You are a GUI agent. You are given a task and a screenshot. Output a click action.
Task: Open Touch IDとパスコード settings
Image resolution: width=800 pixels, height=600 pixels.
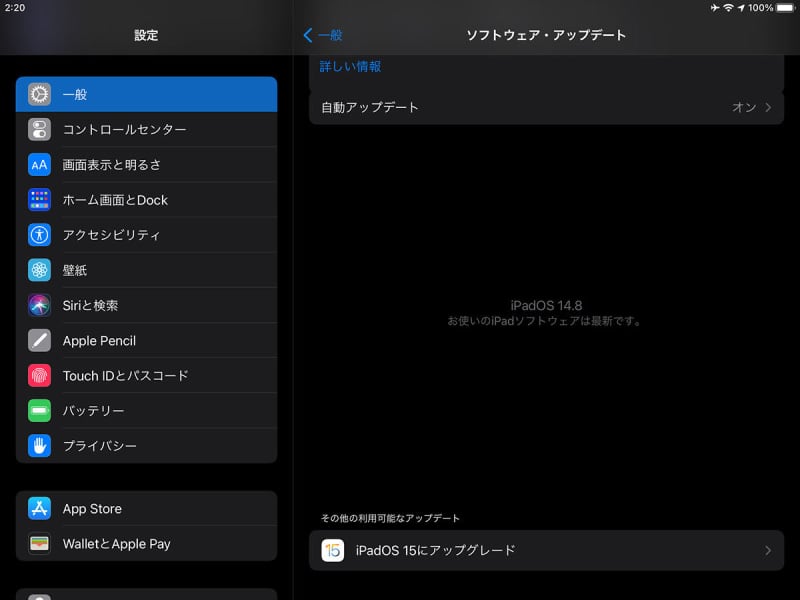tap(146, 376)
